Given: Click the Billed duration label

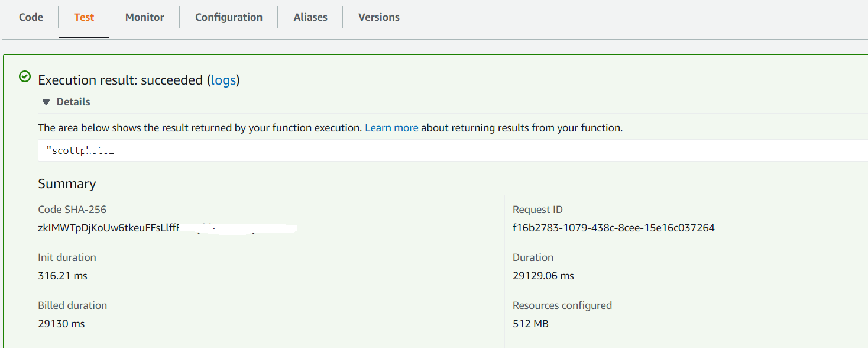Looking at the screenshot, I should [x=72, y=305].
